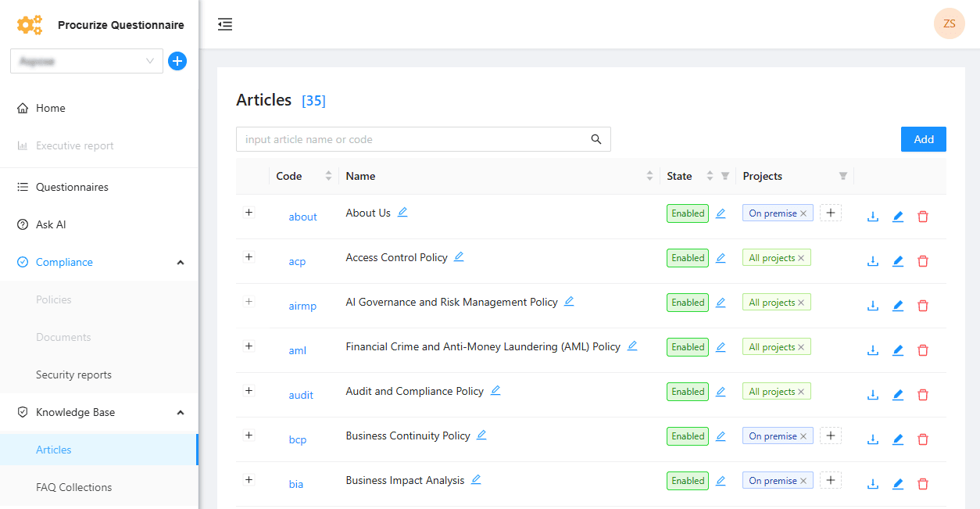Remove the On premise tag from About Us

[803, 213]
